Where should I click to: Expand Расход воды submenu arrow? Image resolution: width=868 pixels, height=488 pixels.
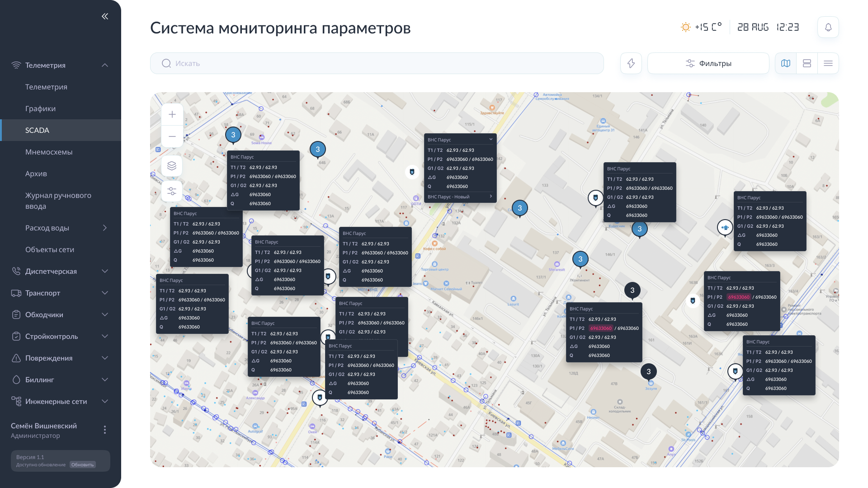click(x=105, y=228)
